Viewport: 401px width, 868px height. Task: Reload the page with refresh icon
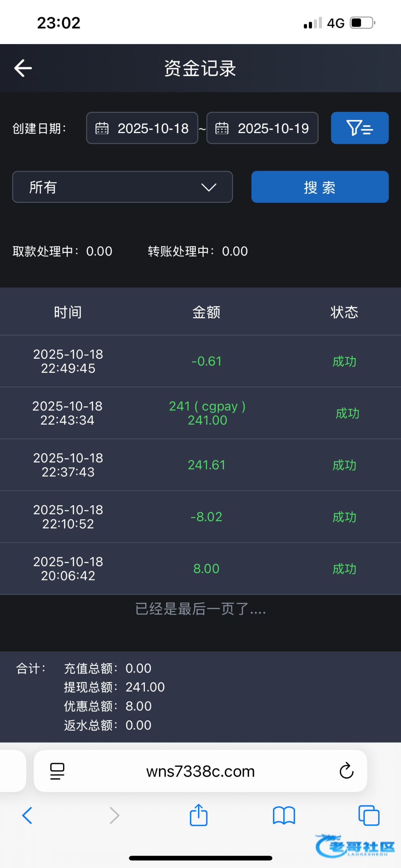pos(346,771)
